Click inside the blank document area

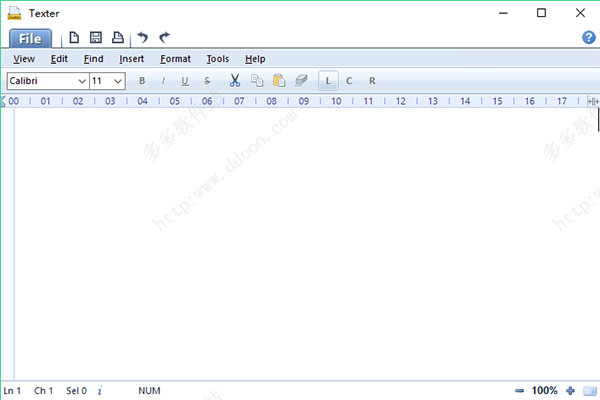306,245
